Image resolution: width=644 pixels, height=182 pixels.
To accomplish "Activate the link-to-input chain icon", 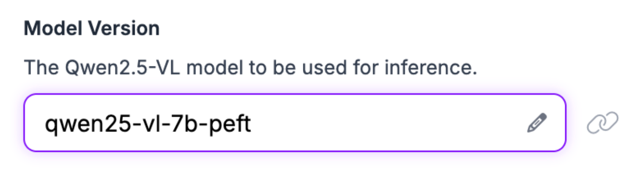I will [x=602, y=123].
